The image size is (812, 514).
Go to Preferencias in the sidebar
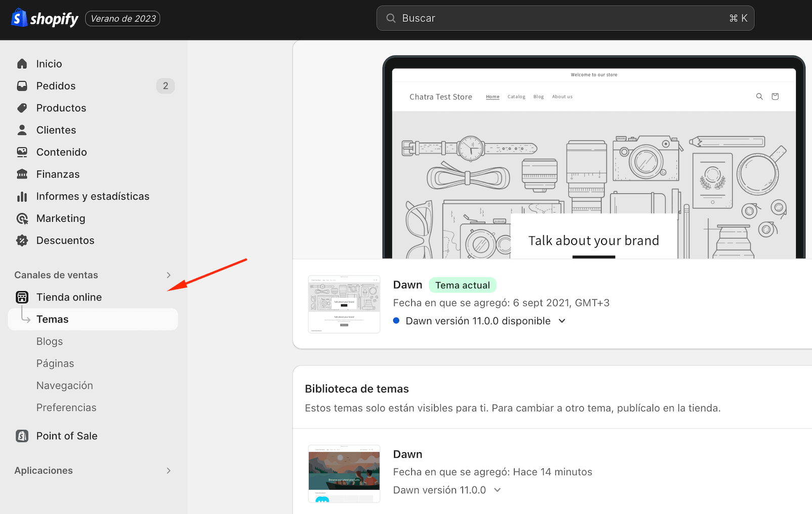coord(66,407)
